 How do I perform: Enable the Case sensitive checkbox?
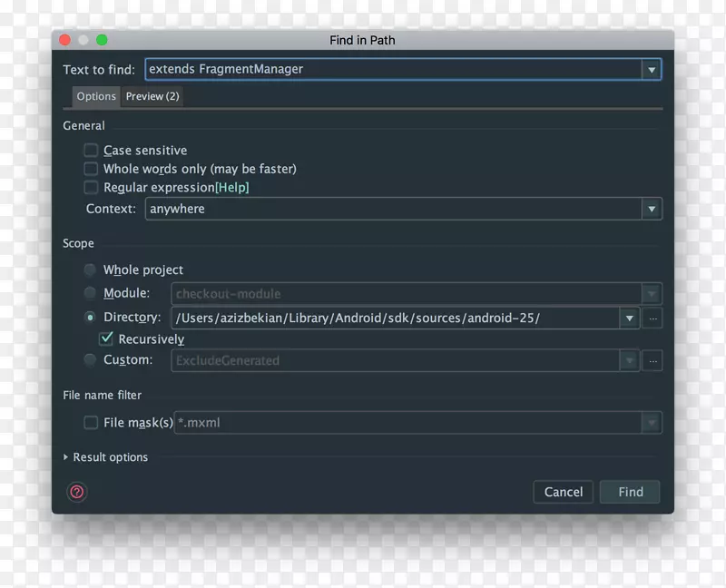[91, 150]
